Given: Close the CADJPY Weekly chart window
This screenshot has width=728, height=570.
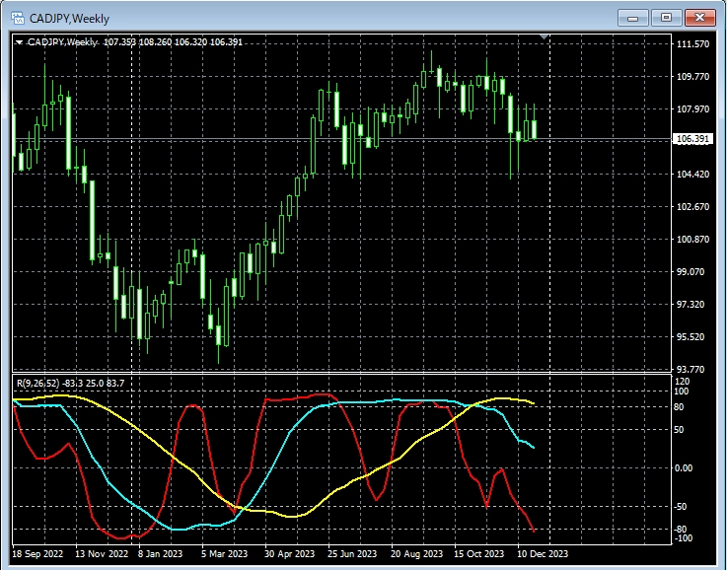Looking at the screenshot, I should tap(700, 18).
